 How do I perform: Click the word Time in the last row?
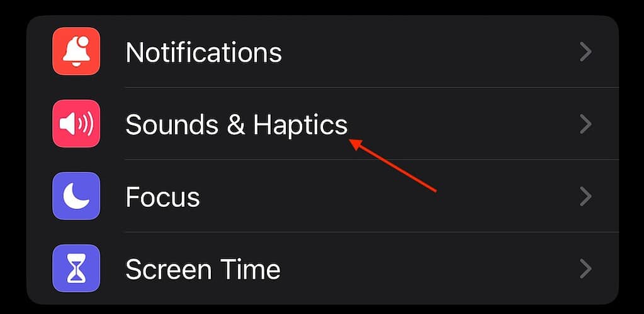pyautogui.click(x=251, y=269)
